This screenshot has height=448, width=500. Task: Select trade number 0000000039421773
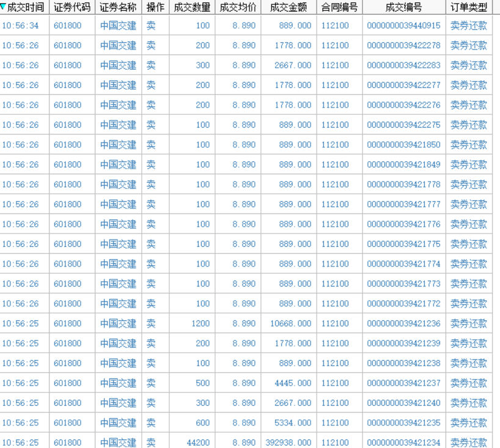(403, 284)
